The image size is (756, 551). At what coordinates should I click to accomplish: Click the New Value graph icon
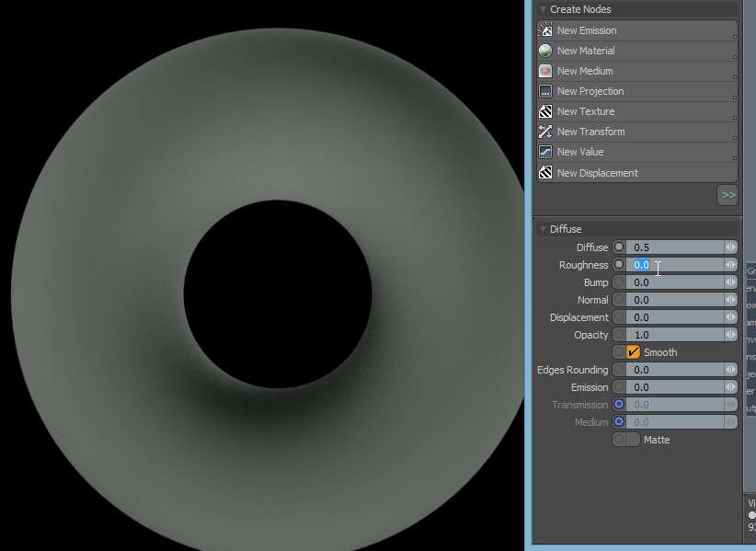coord(545,152)
